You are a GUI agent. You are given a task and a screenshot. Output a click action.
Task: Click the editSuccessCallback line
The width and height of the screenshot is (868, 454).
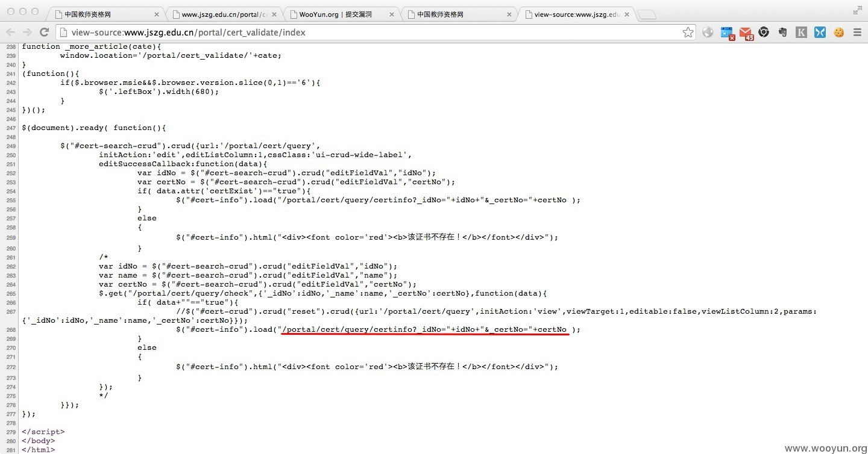[x=183, y=164]
